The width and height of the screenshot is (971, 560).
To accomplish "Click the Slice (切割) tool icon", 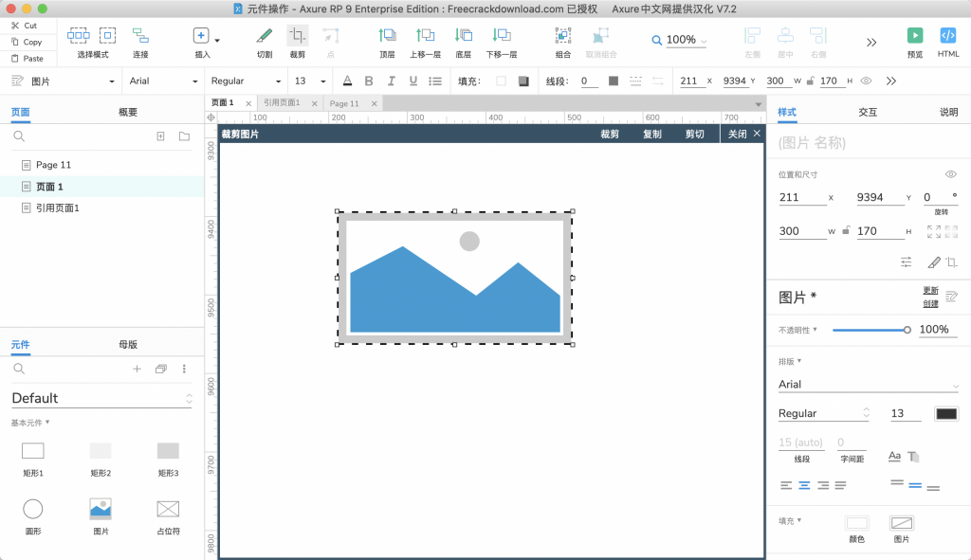I will tap(264, 36).
